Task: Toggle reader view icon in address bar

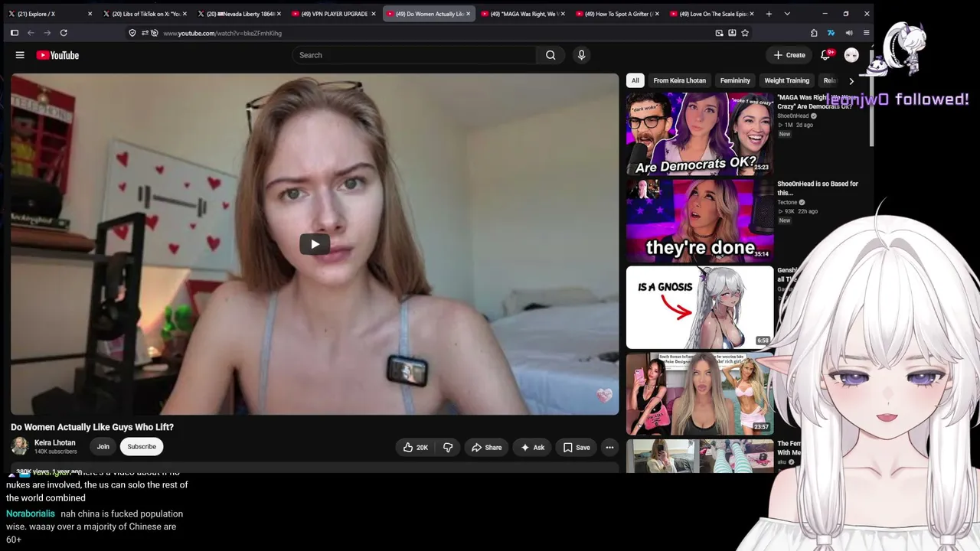Action: click(x=732, y=33)
